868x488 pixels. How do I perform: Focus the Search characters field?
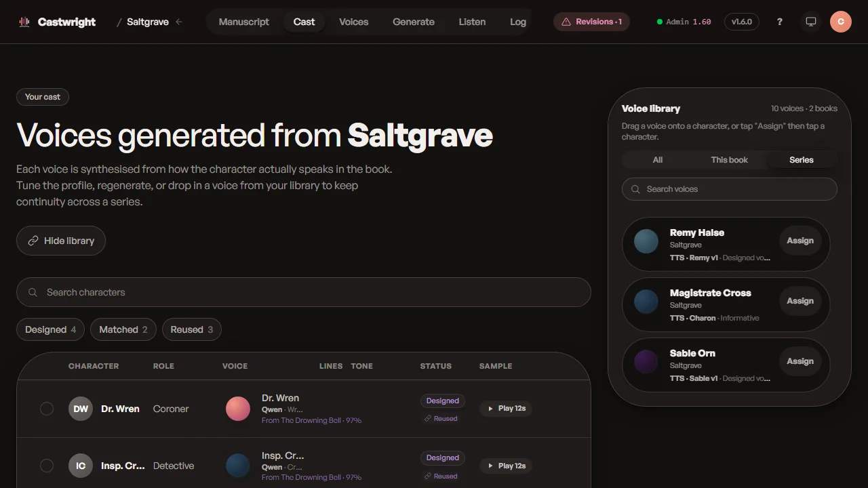pyautogui.click(x=304, y=292)
